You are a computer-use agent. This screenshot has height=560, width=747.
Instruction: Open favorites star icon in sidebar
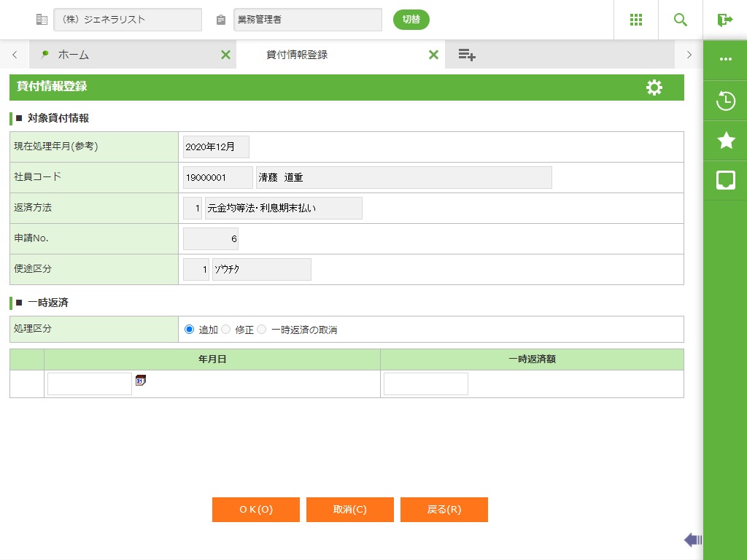coord(725,140)
